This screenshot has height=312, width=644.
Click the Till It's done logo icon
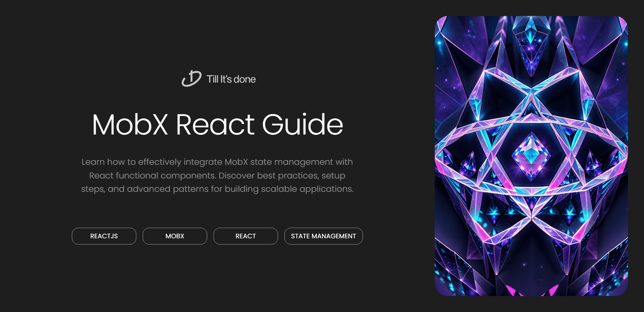pos(191,79)
